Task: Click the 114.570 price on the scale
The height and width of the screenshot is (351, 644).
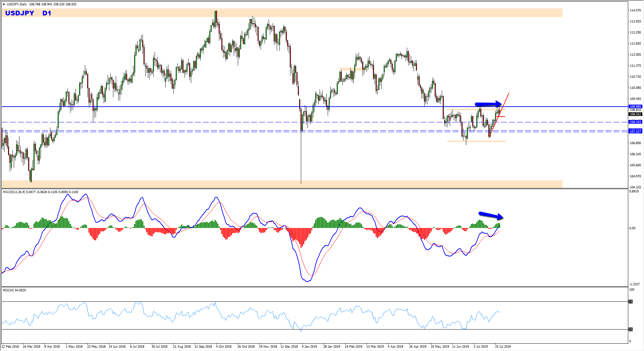Action: click(x=635, y=10)
